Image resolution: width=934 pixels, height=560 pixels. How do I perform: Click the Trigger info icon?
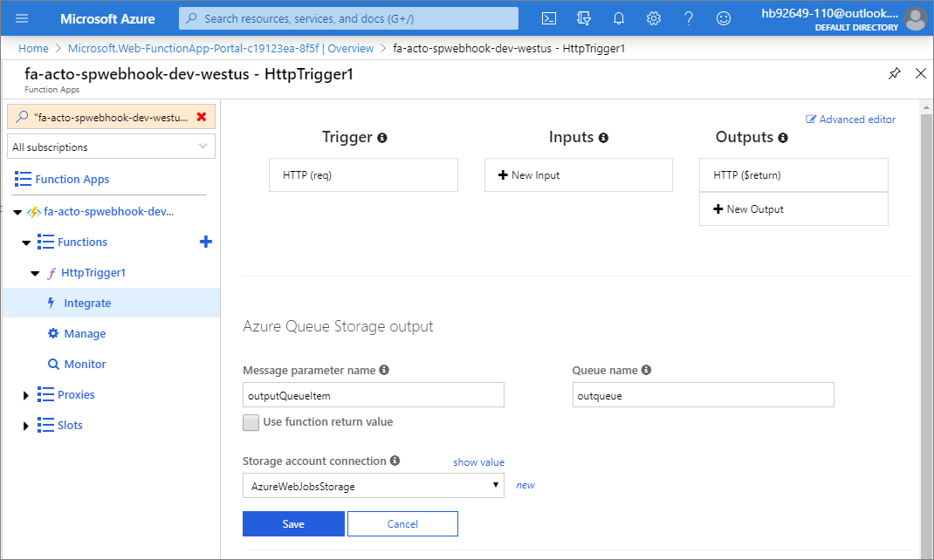(382, 138)
